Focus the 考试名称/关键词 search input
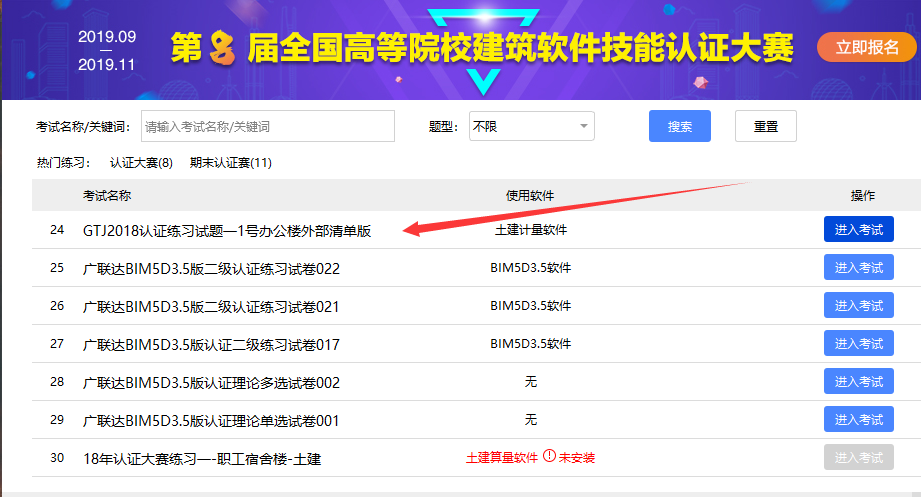The image size is (921, 497). pos(268,126)
